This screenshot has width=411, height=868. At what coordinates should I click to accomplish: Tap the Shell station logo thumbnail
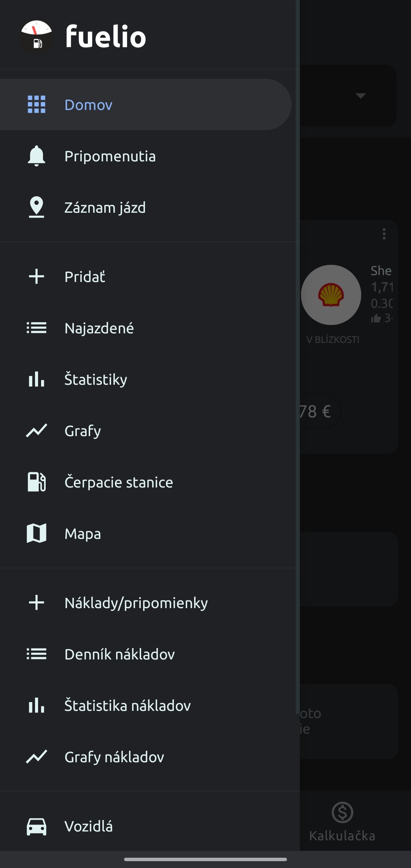pyautogui.click(x=331, y=295)
